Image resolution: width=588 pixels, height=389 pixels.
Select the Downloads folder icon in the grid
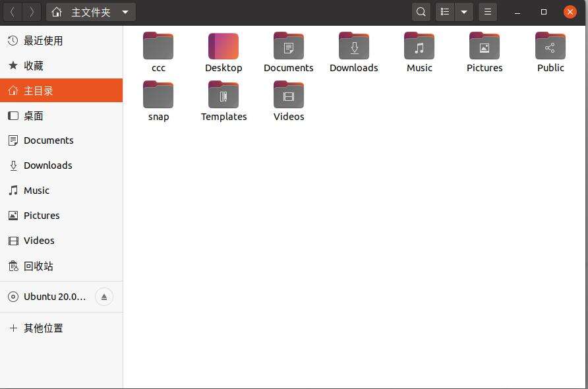click(x=354, y=47)
